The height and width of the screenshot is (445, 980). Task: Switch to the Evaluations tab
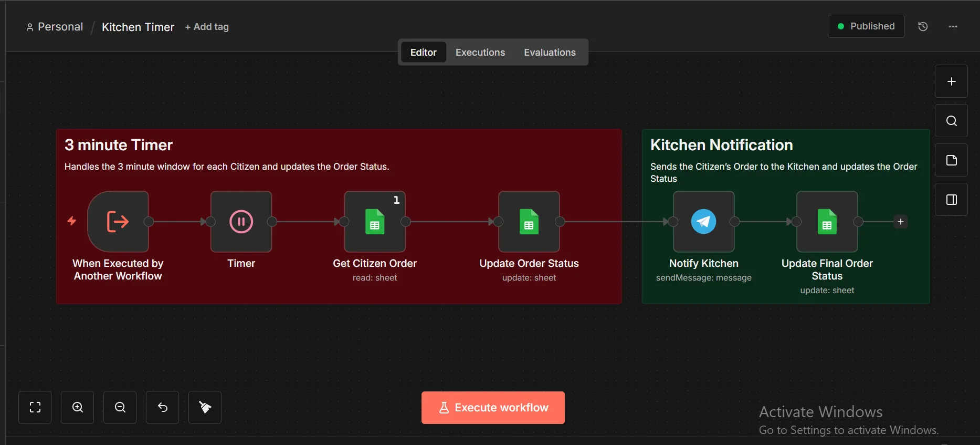point(550,53)
